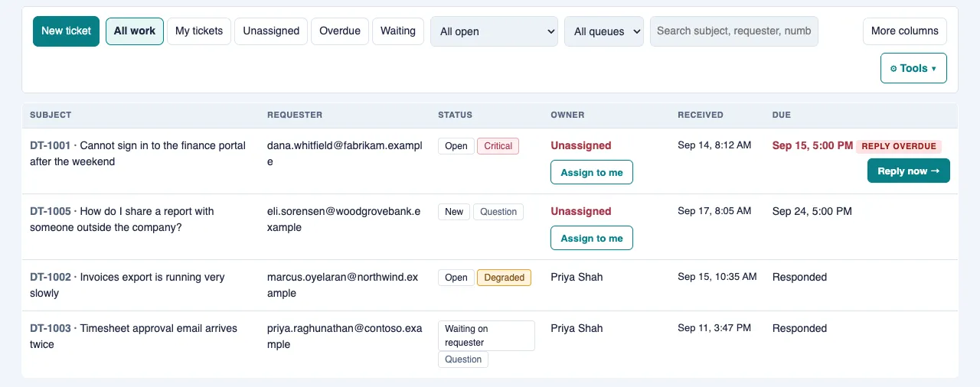Open ticket DT-1005 share a report
980x387 pixels.
[x=122, y=220]
